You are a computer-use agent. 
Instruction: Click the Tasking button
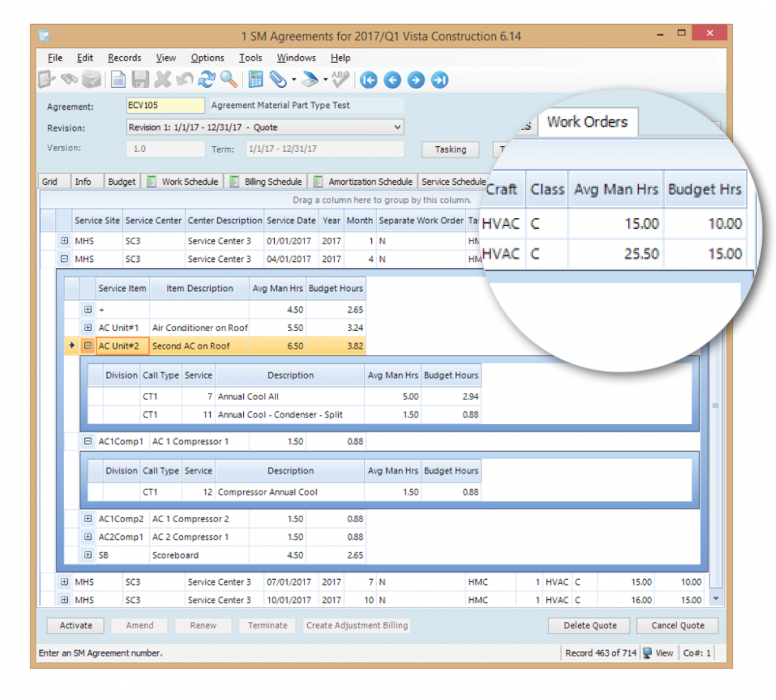point(450,149)
